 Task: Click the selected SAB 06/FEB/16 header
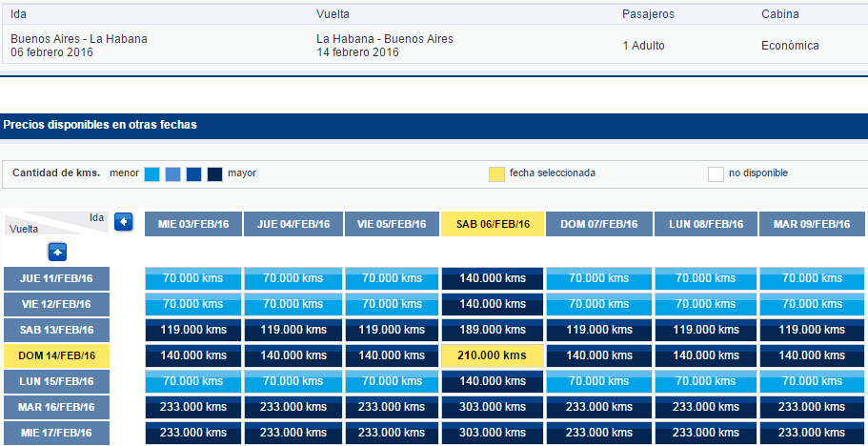pyautogui.click(x=493, y=224)
